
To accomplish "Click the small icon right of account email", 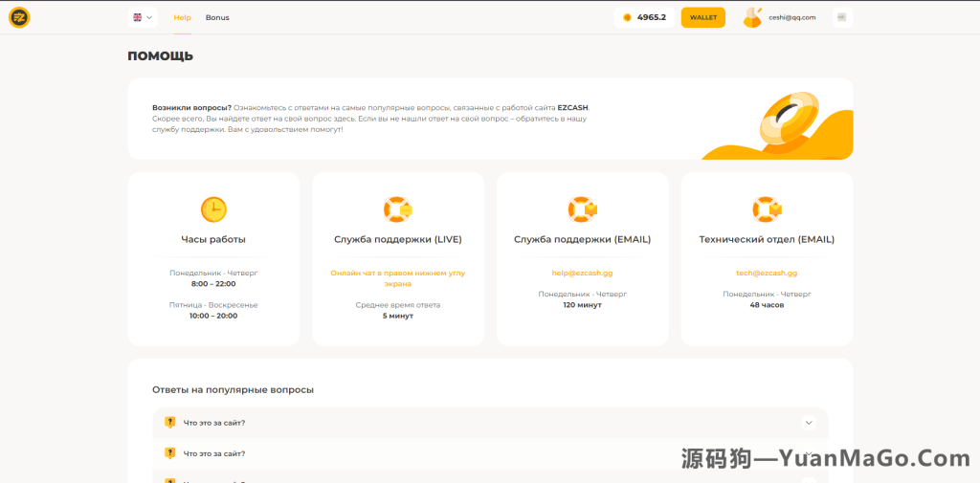I will [x=842, y=17].
